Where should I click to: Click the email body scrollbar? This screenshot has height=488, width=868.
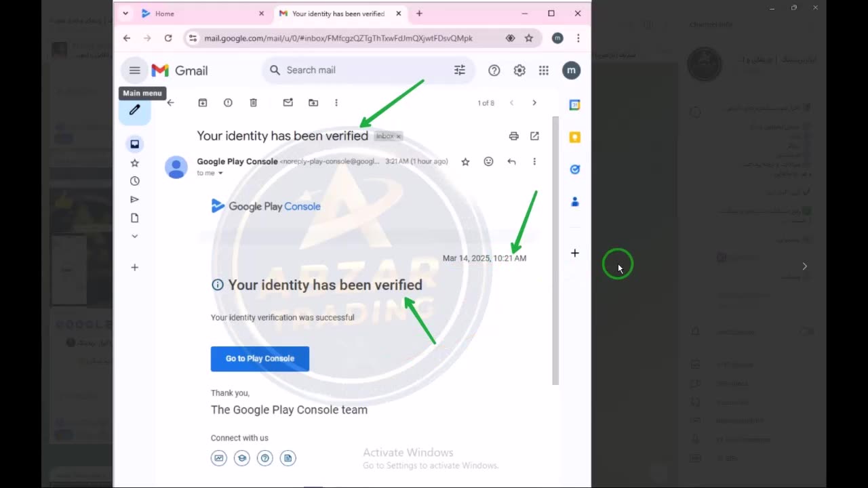pyautogui.click(x=555, y=251)
